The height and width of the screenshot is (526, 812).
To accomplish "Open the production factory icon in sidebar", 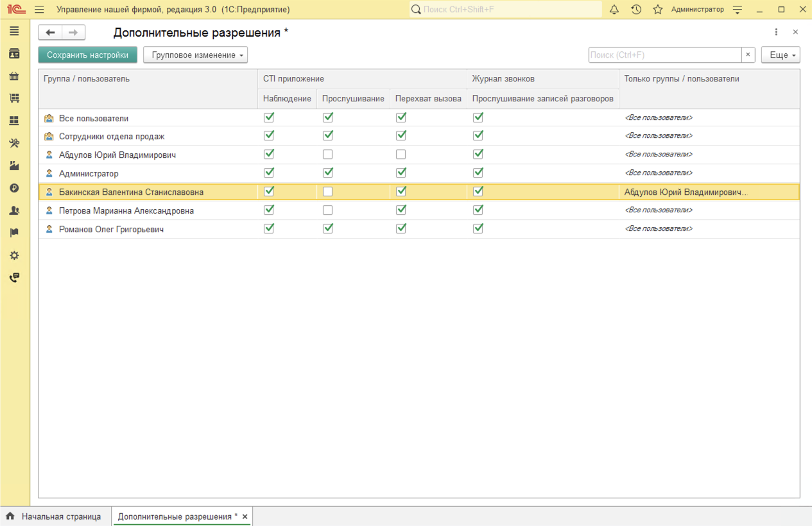I will pyautogui.click(x=14, y=165).
